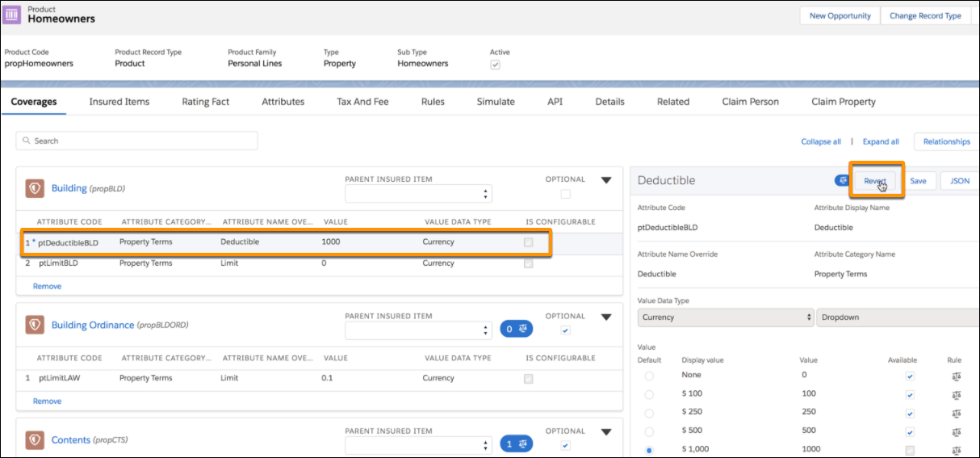The width and height of the screenshot is (980, 458).
Task: Open Building Ordinance rules badge with 0
Action: point(516,329)
